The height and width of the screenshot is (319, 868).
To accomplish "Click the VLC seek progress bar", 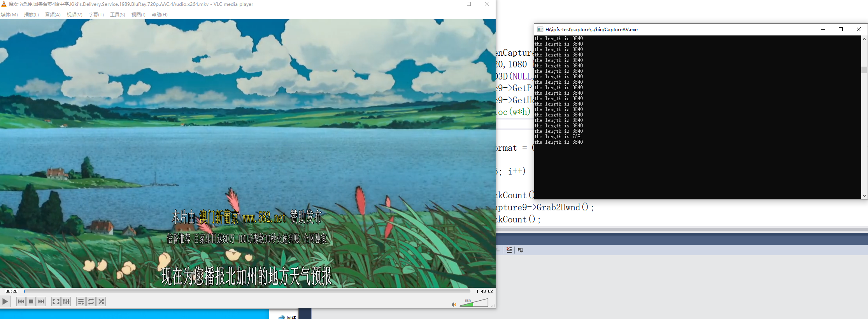I will [247, 291].
